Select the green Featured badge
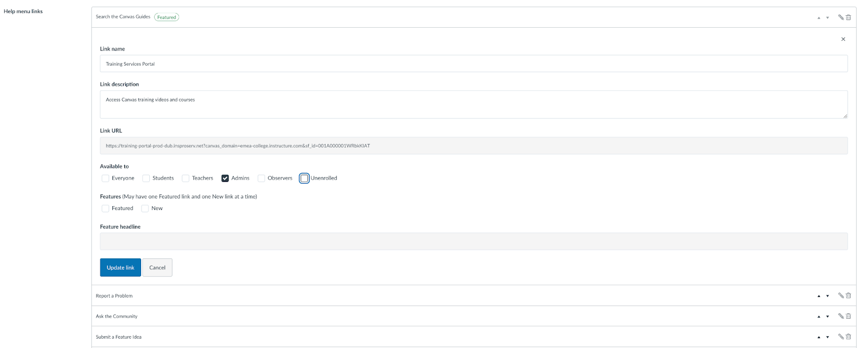The image size is (868, 348). (x=167, y=17)
